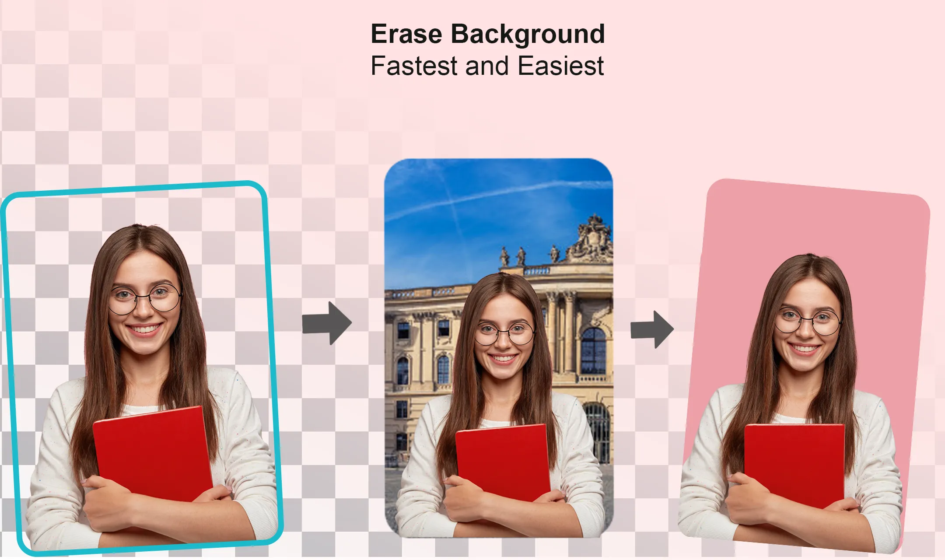Select the pink solid color background icon
945x560 pixels.
pyautogui.click(x=800, y=233)
